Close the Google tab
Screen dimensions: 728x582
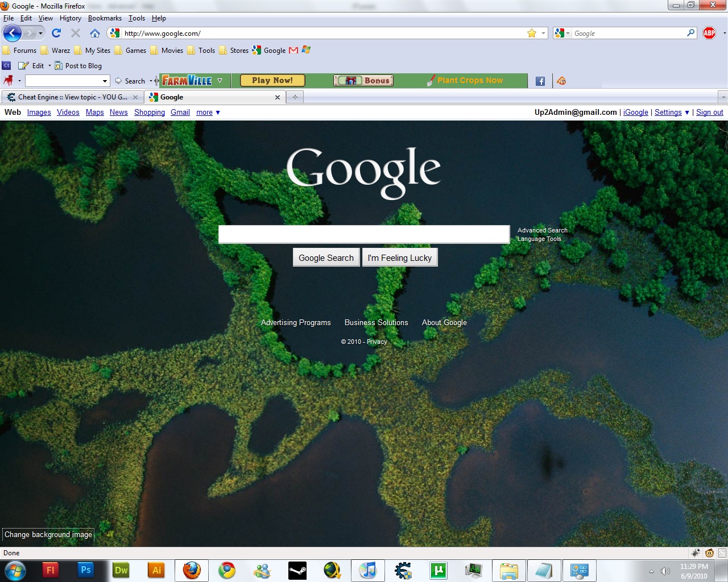278,97
